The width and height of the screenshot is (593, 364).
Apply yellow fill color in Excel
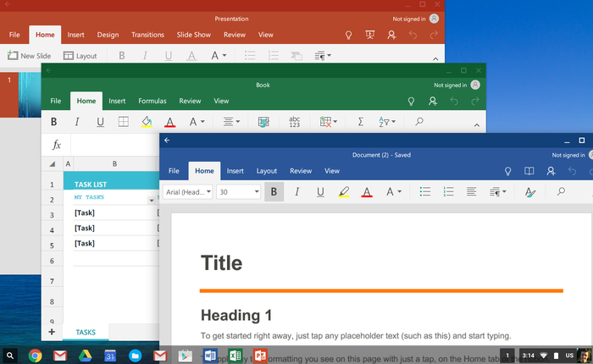click(x=147, y=122)
